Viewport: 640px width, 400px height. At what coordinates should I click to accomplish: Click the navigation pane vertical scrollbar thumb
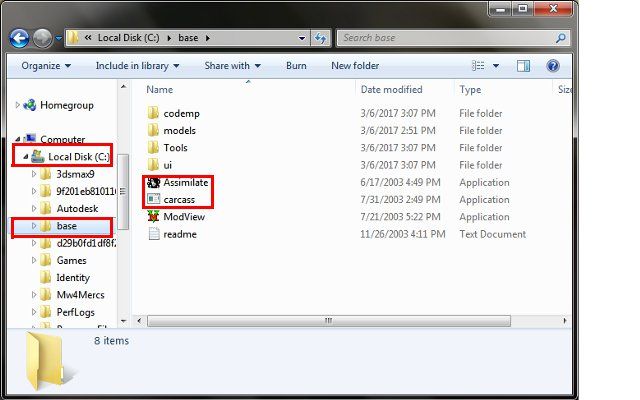pos(123,191)
